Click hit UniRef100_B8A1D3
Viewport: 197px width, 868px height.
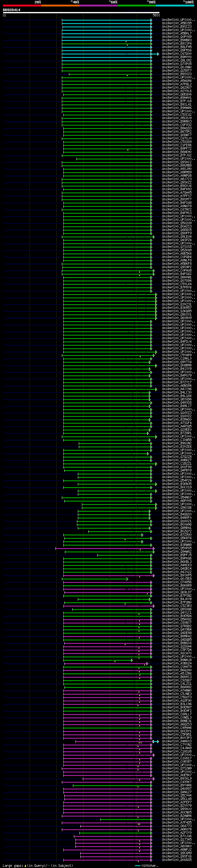click(x=177, y=128)
